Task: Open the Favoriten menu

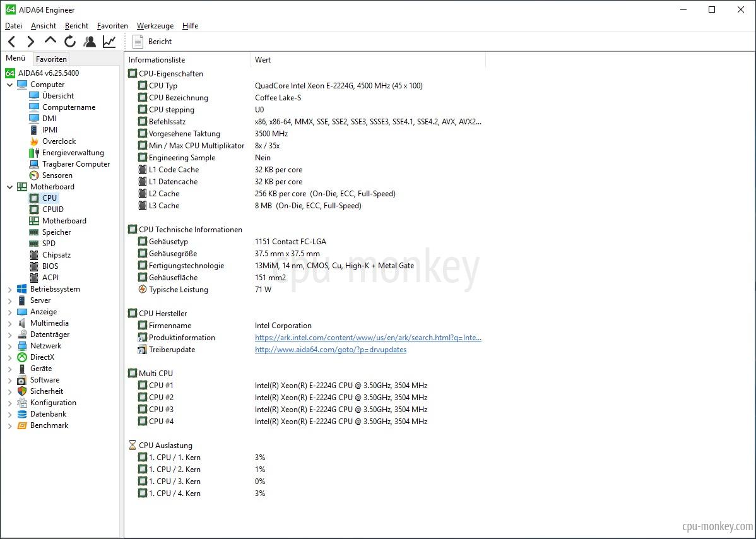Action: pos(112,25)
